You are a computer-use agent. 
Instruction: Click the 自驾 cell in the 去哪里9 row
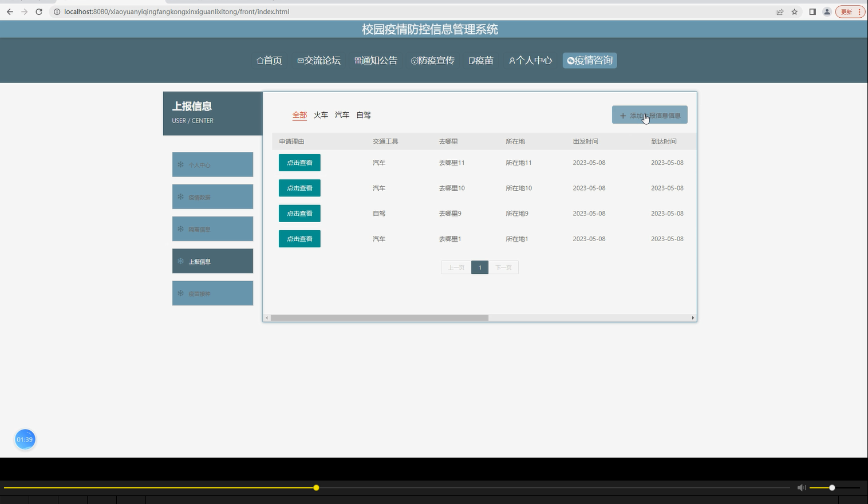click(x=379, y=213)
